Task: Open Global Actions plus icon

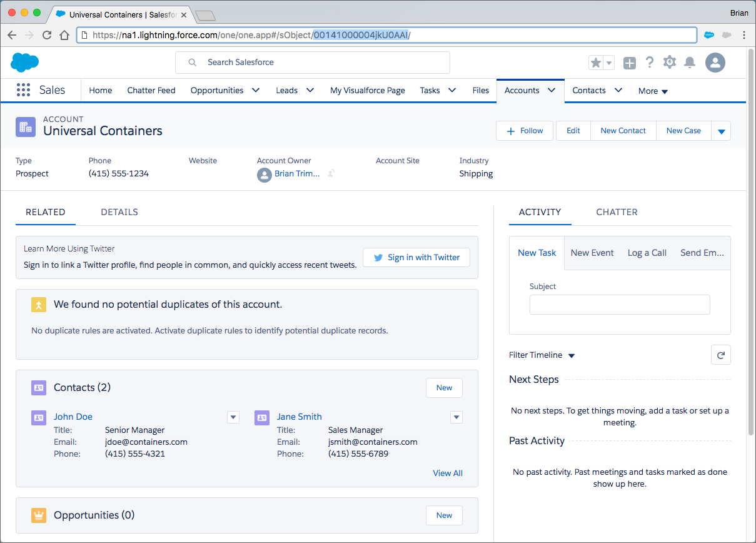Action: [x=630, y=63]
